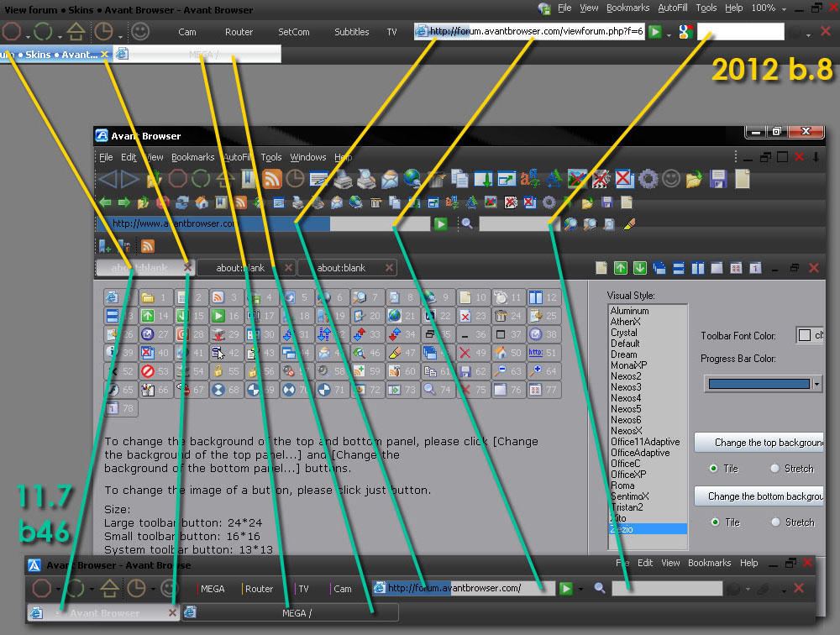Click the large gear icon in the skin window's big toolbar

pyautogui.click(x=648, y=178)
